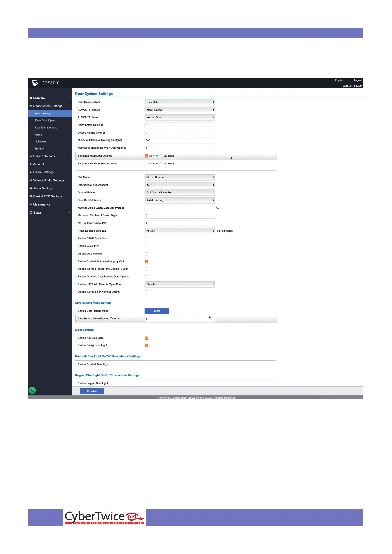The height and width of the screenshot is (554, 392).
Task: Click the Door System Settings sidebar icon
Action: (31, 106)
